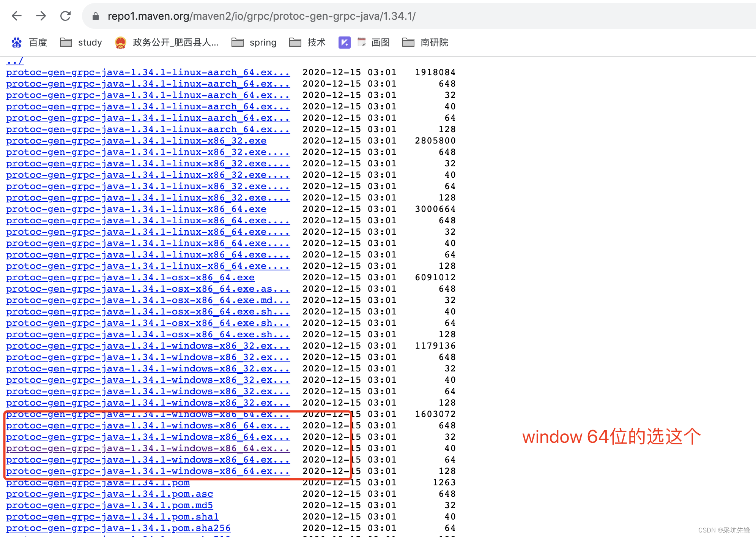The width and height of the screenshot is (756, 537).
Task: Click the browser forward arrow
Action: [41, 16]
